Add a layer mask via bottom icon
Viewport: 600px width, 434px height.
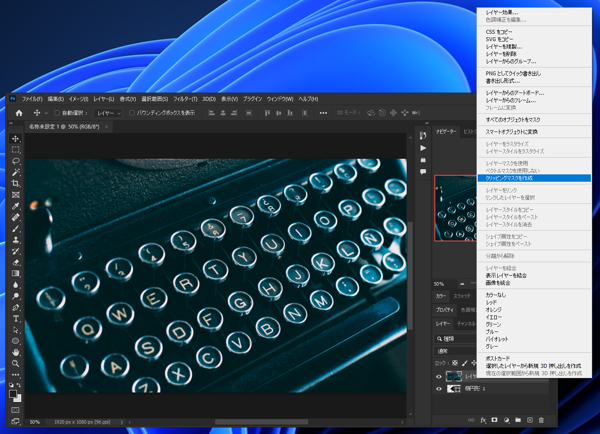[x=494, y=420]
